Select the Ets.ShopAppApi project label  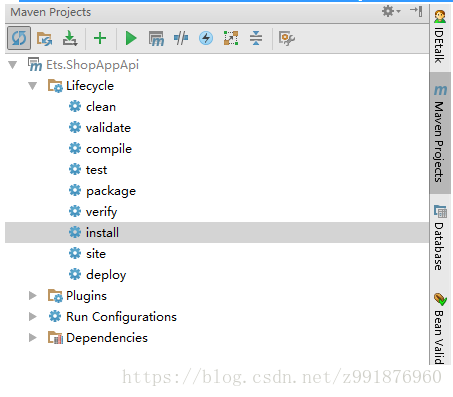tap(92, 65)
